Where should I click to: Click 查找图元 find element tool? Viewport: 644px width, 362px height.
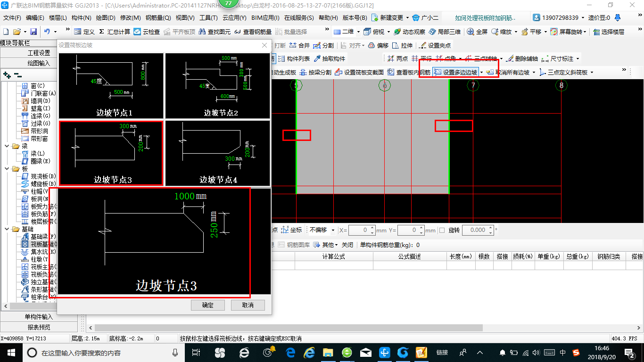coord(215,32)
